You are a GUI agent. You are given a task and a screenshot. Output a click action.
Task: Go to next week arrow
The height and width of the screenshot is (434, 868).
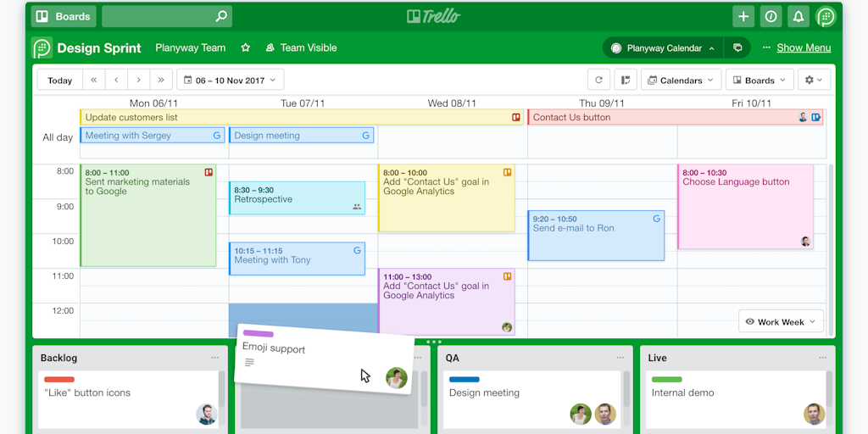(x=139, y=81)
